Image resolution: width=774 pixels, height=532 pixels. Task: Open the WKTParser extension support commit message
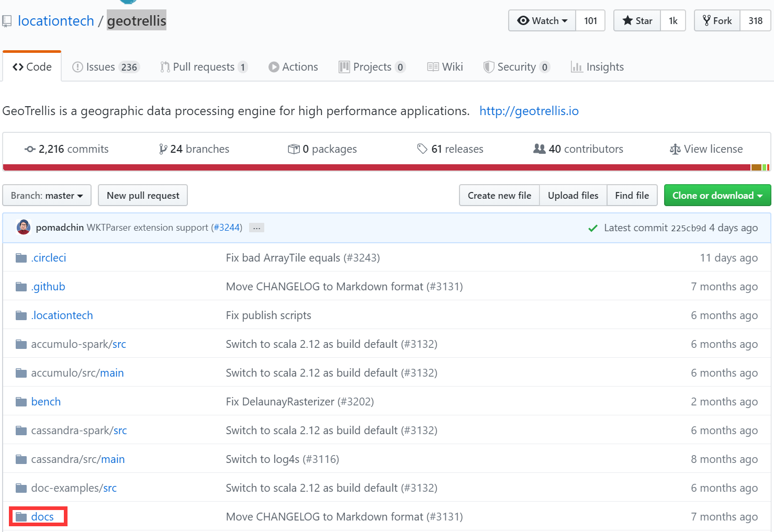pos(148,228)
